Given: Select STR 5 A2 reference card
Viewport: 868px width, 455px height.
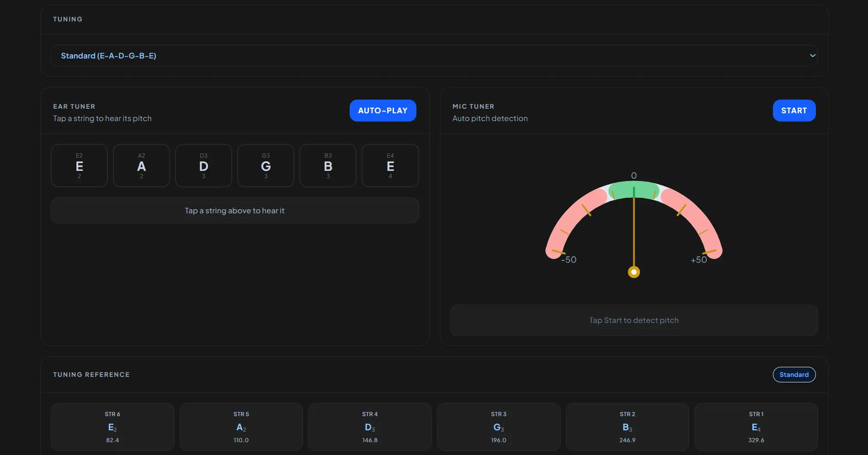Looking at the screenshot, I should [x=241, y=427].
